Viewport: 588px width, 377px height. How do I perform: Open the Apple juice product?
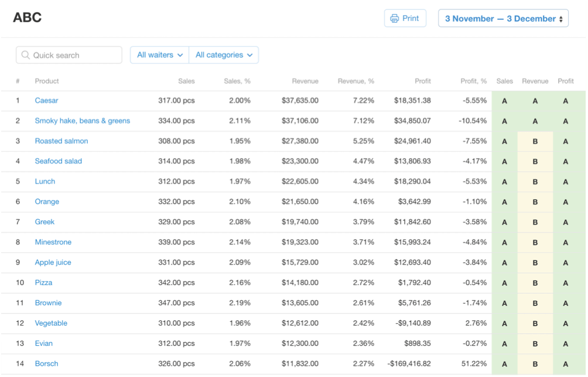click(53, 262)
